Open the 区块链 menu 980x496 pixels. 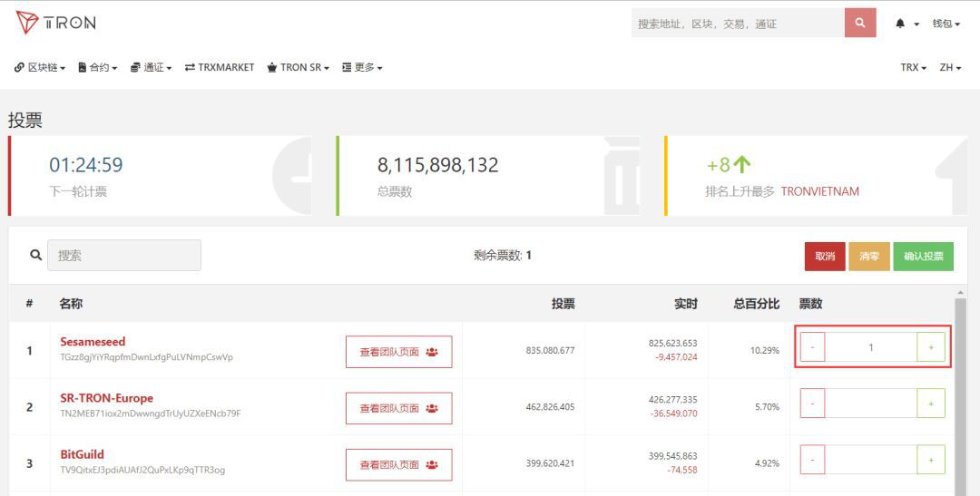pyautogui.click(x=40, y=67)
